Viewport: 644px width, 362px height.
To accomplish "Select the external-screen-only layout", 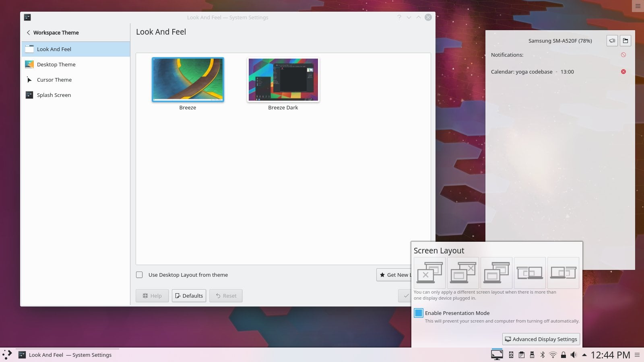I will click(429, 273).
